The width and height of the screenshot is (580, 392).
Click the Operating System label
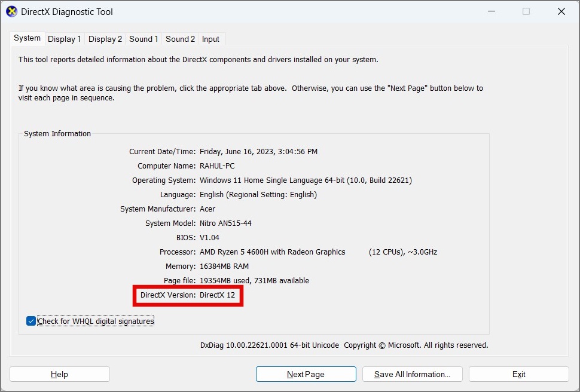point(164,180)
